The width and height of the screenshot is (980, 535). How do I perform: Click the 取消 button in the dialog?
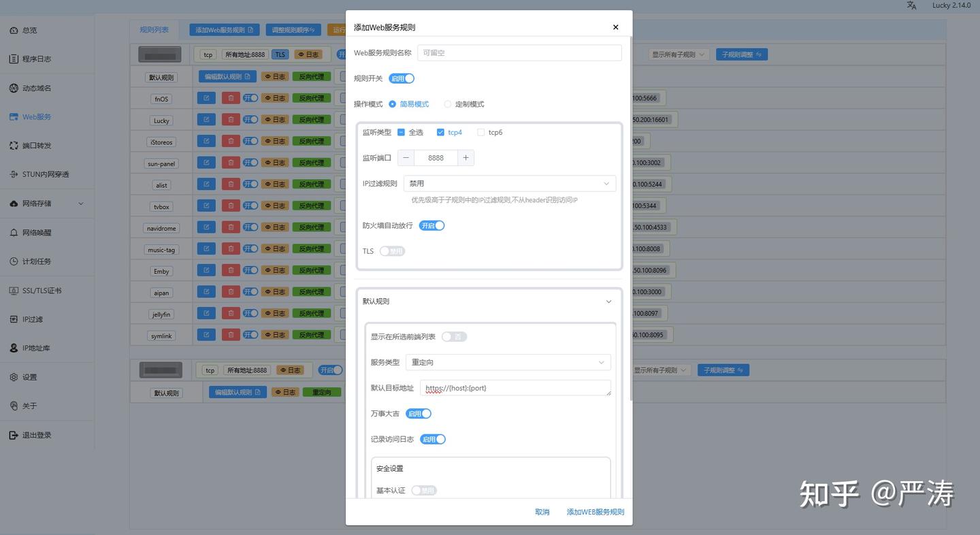click(542, 511)
